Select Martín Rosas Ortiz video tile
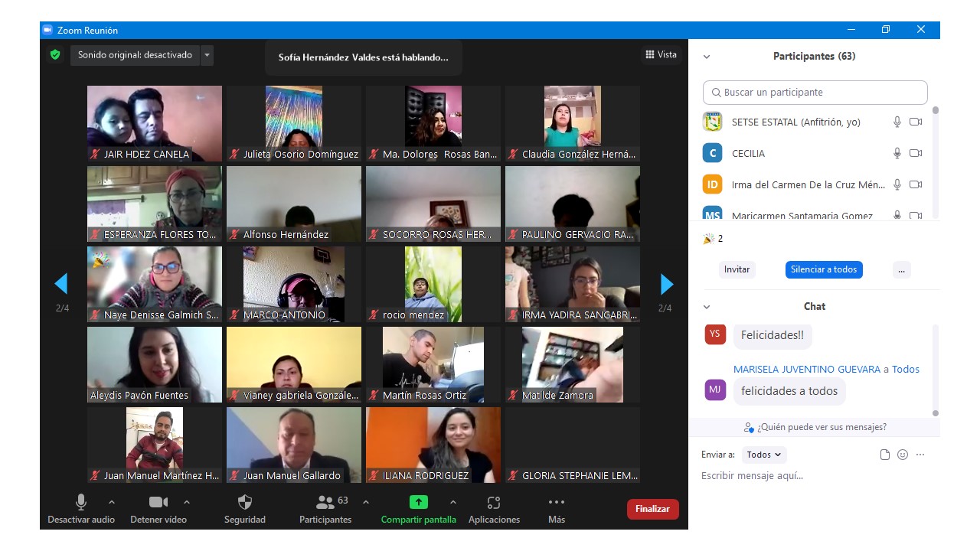 click(x=433, y=364)
